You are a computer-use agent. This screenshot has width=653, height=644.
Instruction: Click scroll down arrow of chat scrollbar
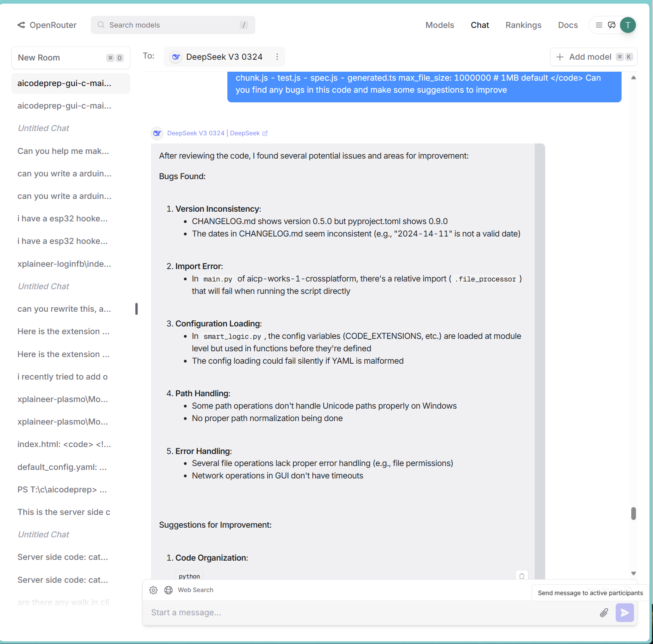click(x=634, y=573)
